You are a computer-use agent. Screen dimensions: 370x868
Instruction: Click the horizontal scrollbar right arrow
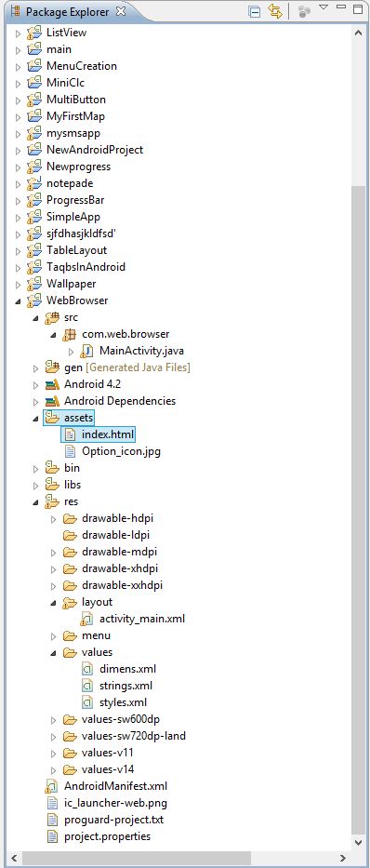tap(343, 859)
